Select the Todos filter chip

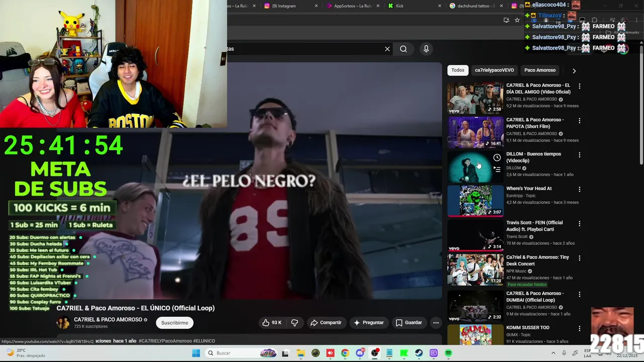pyautogui.click(x=458, y=70)
